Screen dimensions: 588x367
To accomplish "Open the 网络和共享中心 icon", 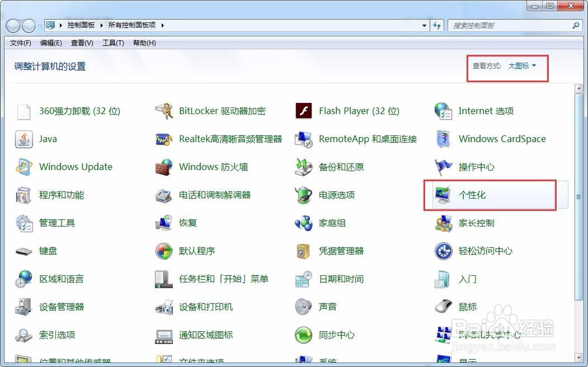I will (x=443, y=335).
